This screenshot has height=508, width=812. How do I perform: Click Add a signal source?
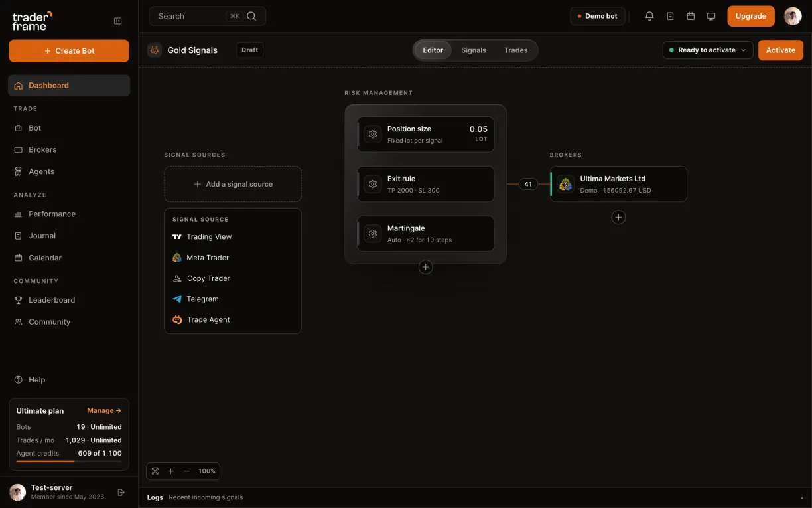pyautogui.click(x=233, y=184)
